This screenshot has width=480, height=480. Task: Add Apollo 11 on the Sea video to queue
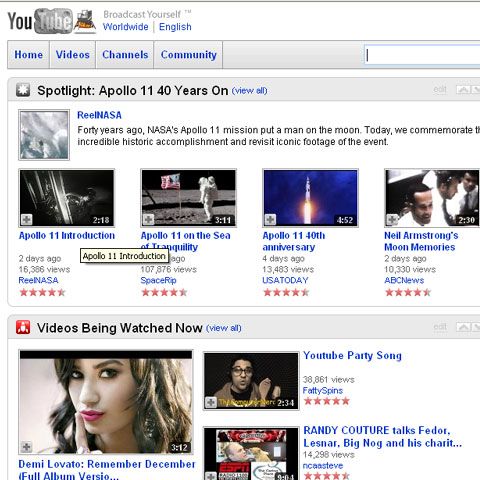point(149,220)
